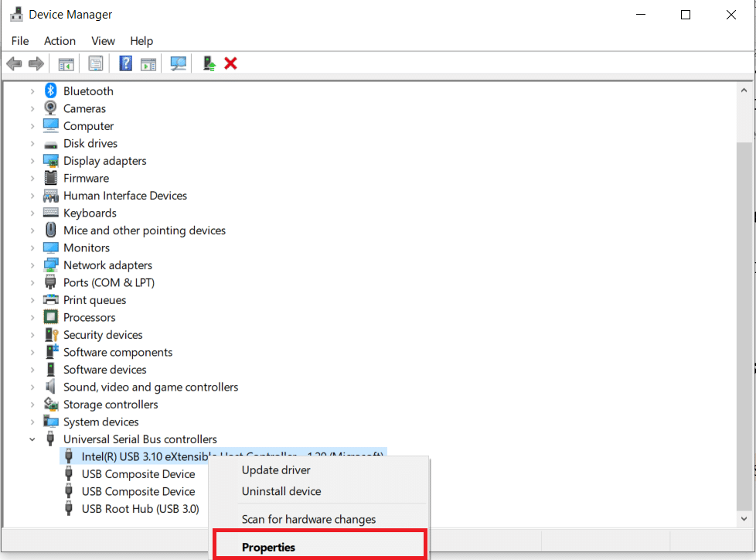The width and height of the screenshot is (756, 560).
Task: Expand the System devices node
Action: click(x=32, y=422)
